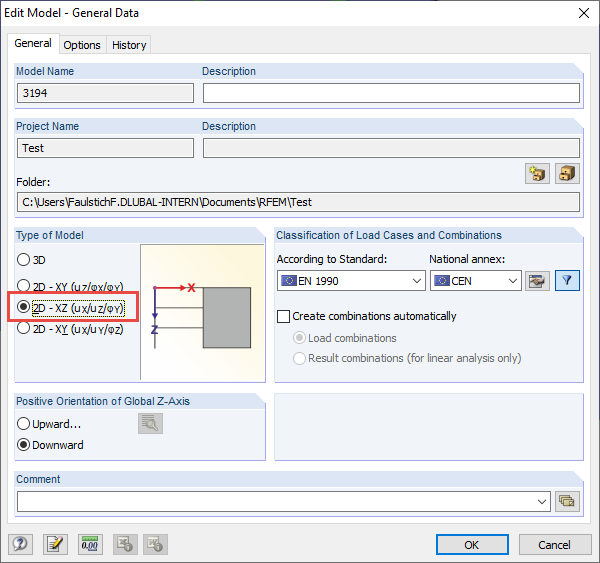The height and width of the screenshot is (563, 600).
Task: Click the second grayed-out template icon at bottom
Action: (155, 544)
